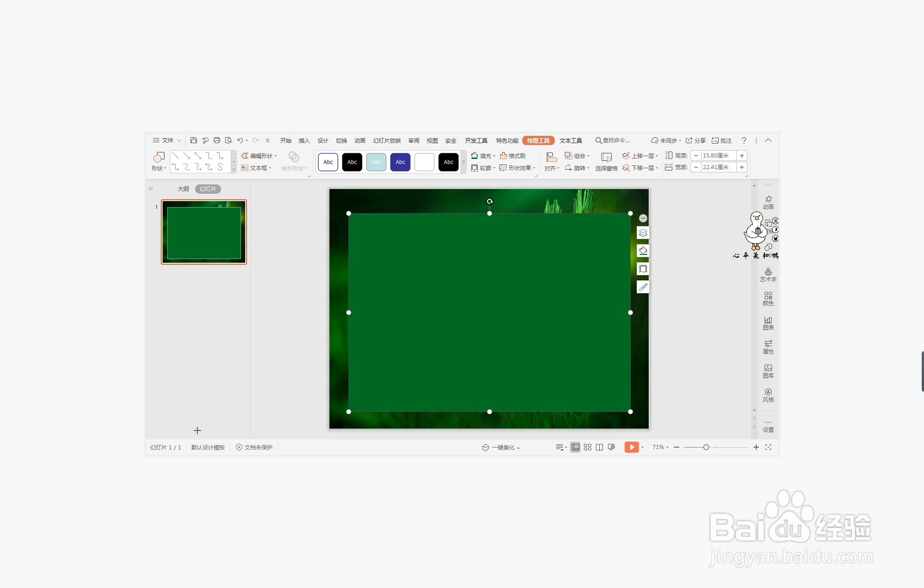Collapse slide panel with double chevron
924x588 pixels.
(151, 189)
